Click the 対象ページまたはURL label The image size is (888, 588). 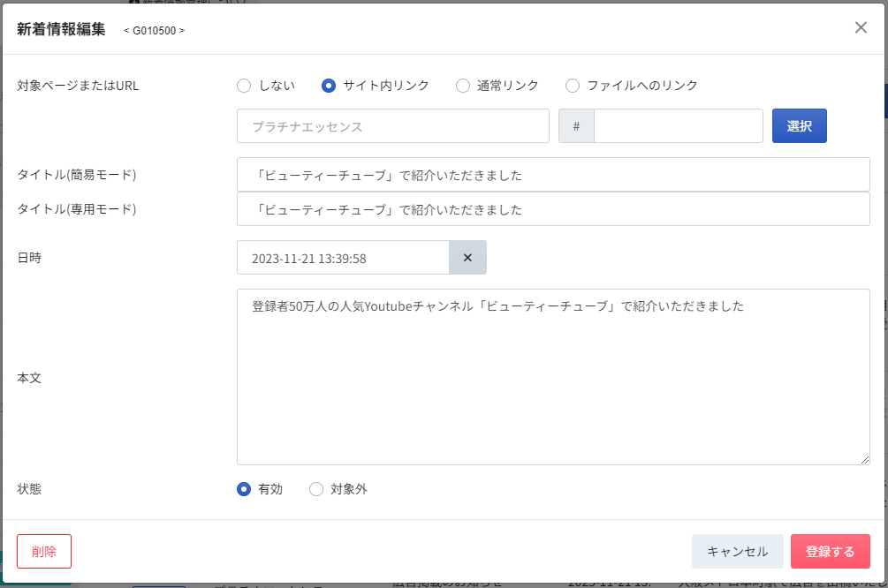pos(78,86)
